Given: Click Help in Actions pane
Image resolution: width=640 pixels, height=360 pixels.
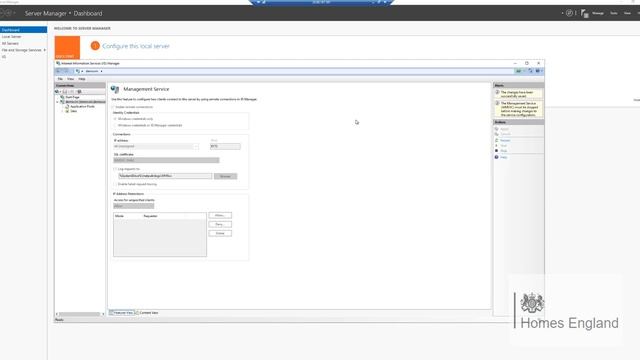Looking at the screenshot, I should 504,157.
